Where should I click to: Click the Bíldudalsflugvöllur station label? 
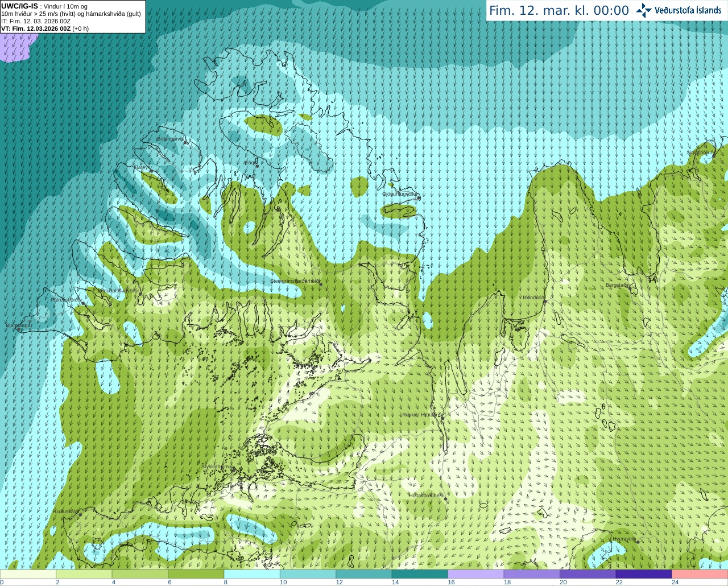tap(119, 290)
